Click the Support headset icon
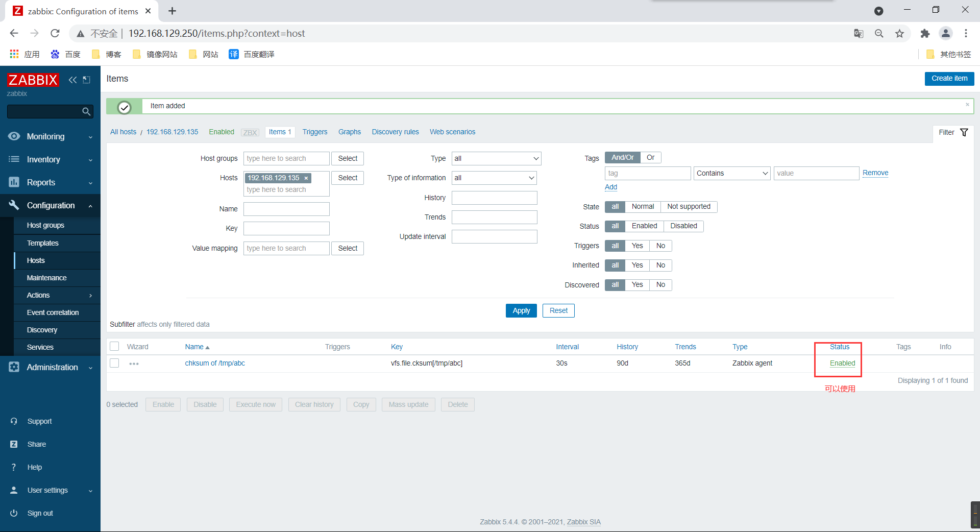Image resolution: width=980 pixels, height=532 pixels. [x=14, y=421]
